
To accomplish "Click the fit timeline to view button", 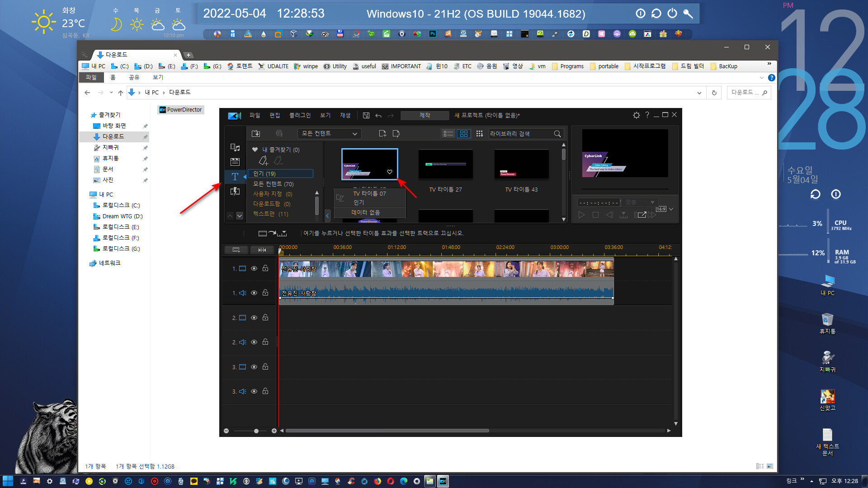I will pos(262,249).
